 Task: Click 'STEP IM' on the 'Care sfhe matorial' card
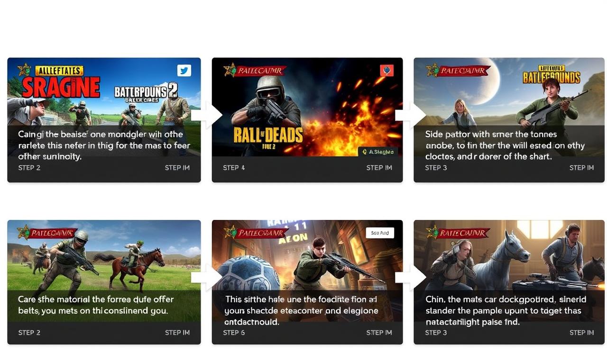177,333
